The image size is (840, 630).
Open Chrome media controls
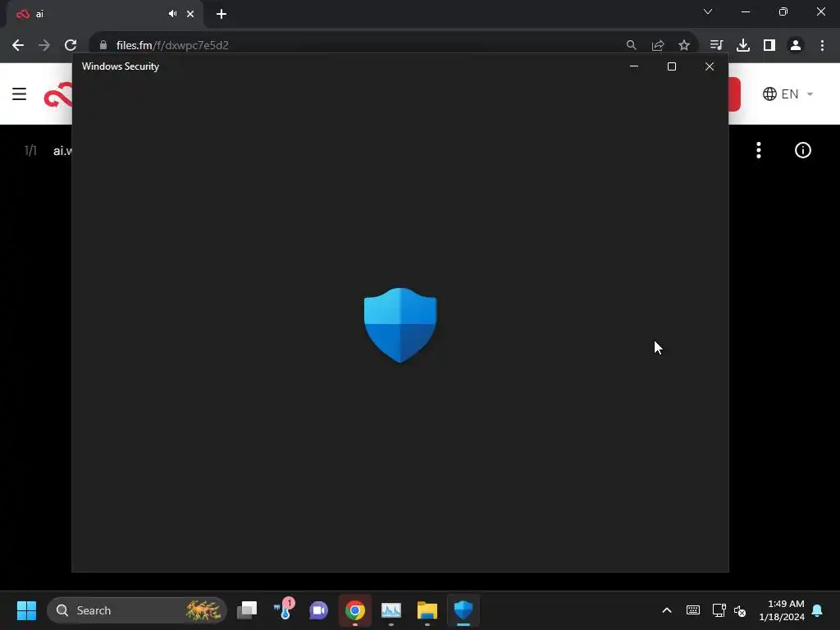[716, 46]
